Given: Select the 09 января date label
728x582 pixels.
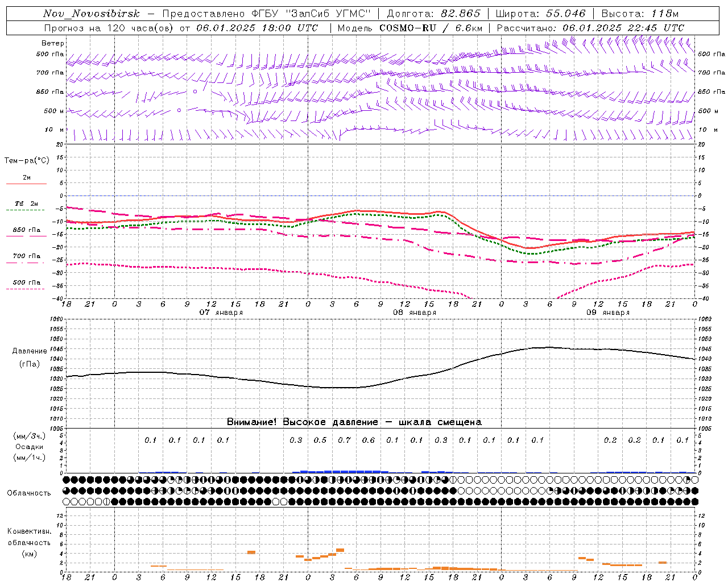Looking at the screenshot, I should pos(608,312).
